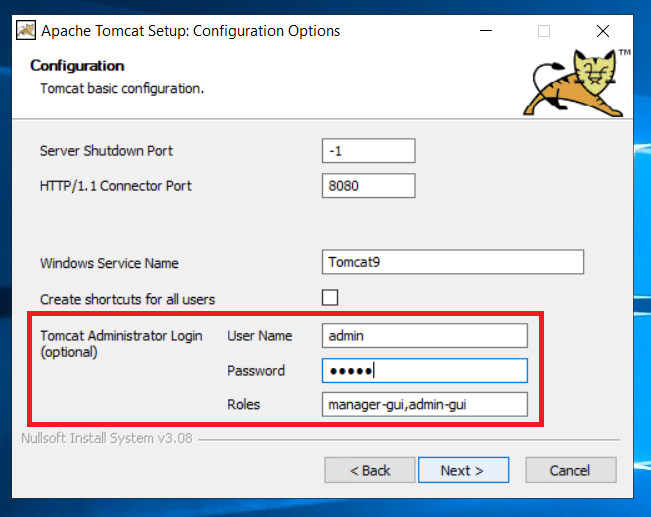
Task: Click the Tomcat installer icon in title bar
Action: (26, 31)
